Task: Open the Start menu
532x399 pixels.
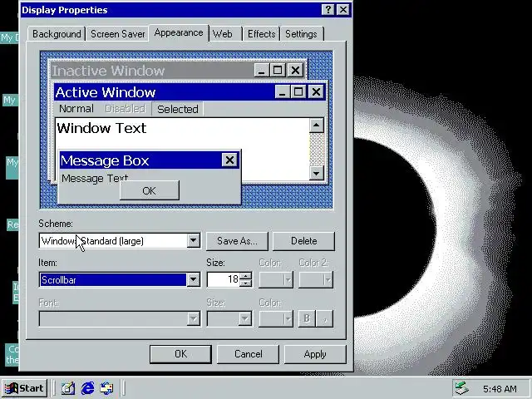Action: tap(24, 388)
